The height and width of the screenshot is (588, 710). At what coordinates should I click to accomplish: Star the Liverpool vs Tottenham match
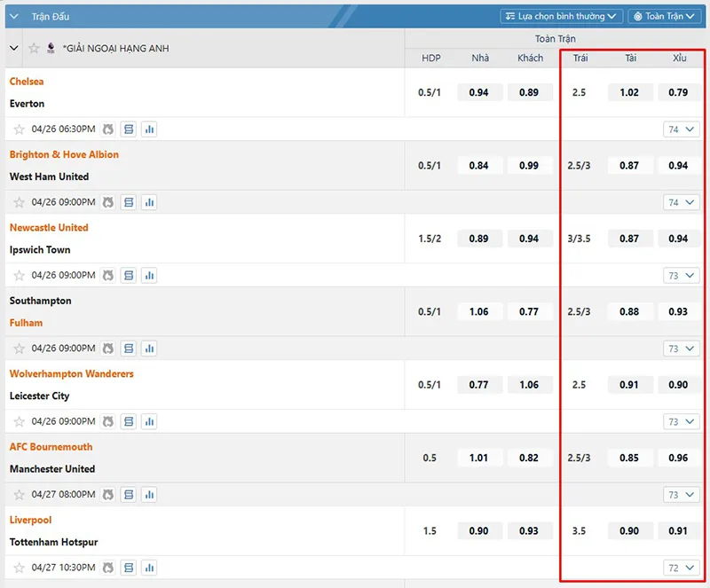pos(19,568)
